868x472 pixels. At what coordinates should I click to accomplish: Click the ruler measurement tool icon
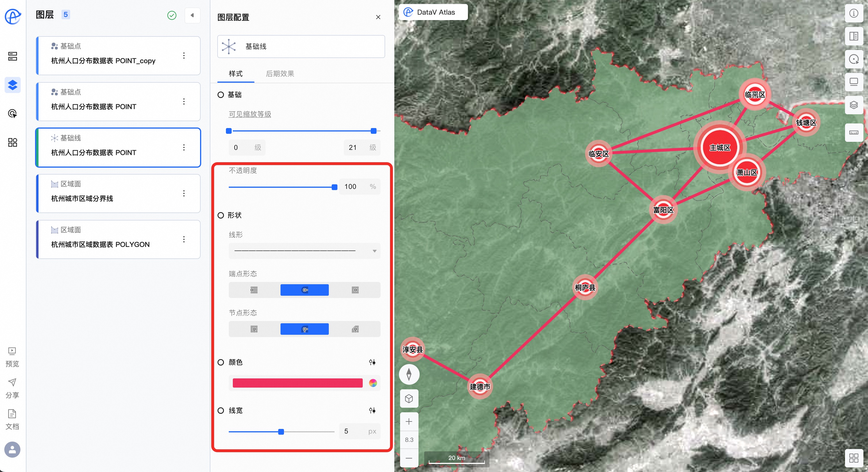coord(854,132)
